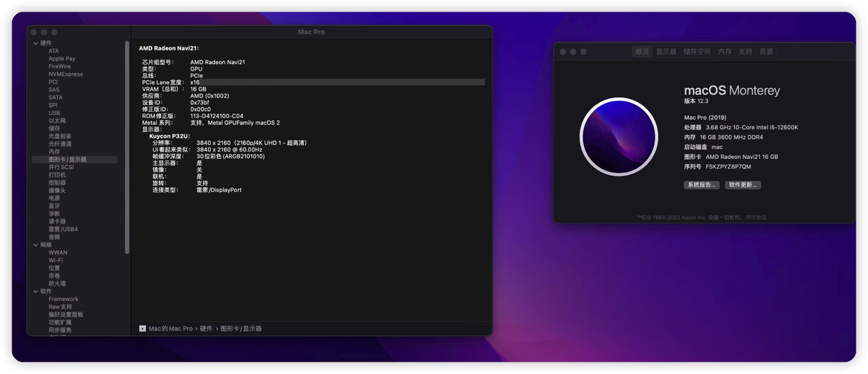Select 摄像头 in the sidebar
868x374 pixels.
(57, 190)
